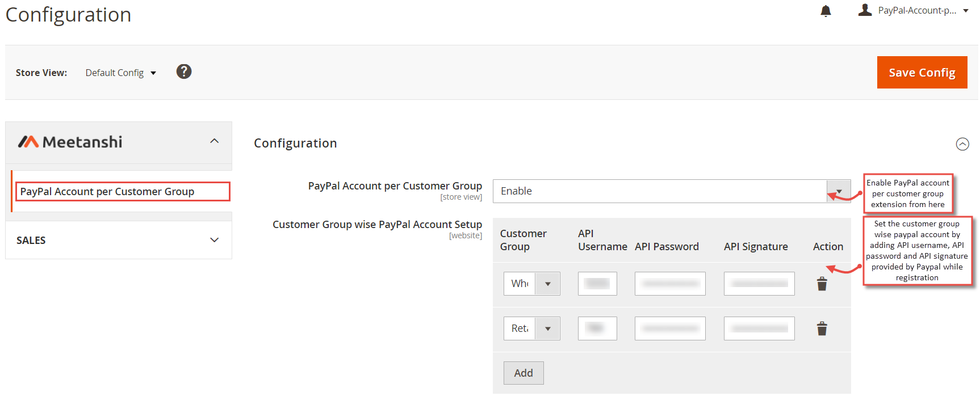Click the Configuration page title
Screen dimensions: 980x396
point(68,15)
